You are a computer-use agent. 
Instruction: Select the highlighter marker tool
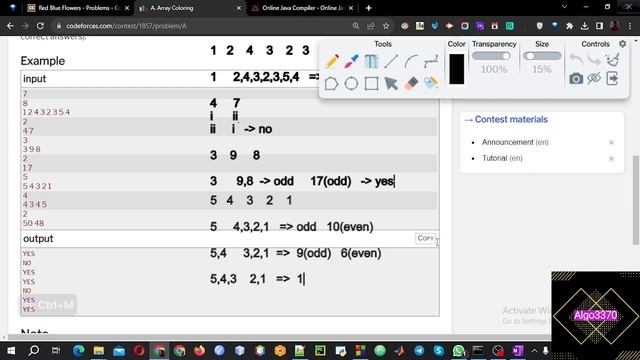coord(351,61)
